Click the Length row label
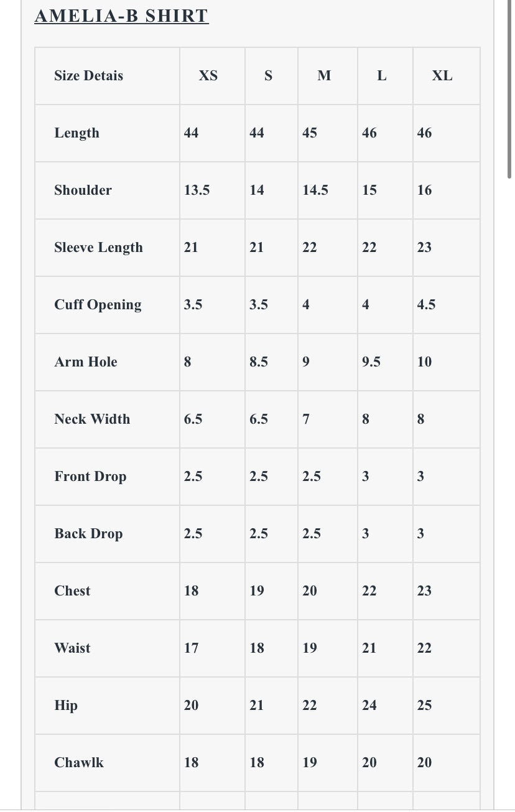This screenshot has height=812, width=515. coord(77,133)
